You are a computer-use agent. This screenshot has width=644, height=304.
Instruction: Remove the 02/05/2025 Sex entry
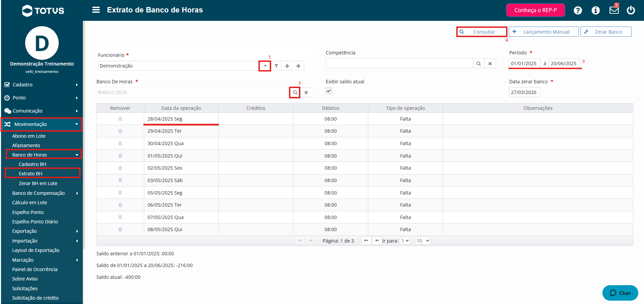[x=120, y=168]
